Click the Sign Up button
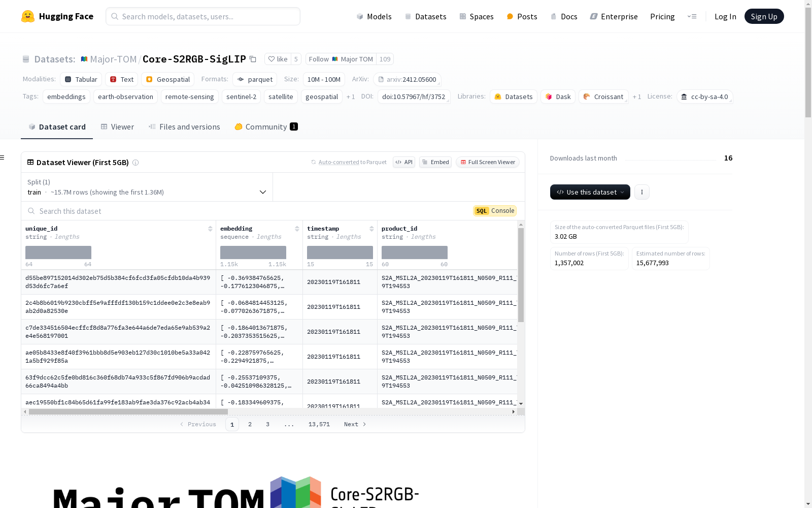812x508 pixels. (x=764, y=16)
